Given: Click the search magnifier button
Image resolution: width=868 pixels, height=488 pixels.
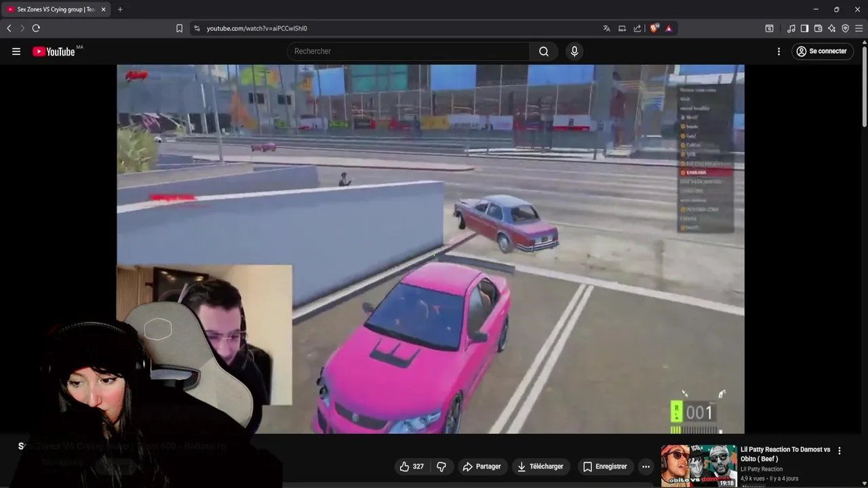Looking at the screenshot, I should click(543, 52).
